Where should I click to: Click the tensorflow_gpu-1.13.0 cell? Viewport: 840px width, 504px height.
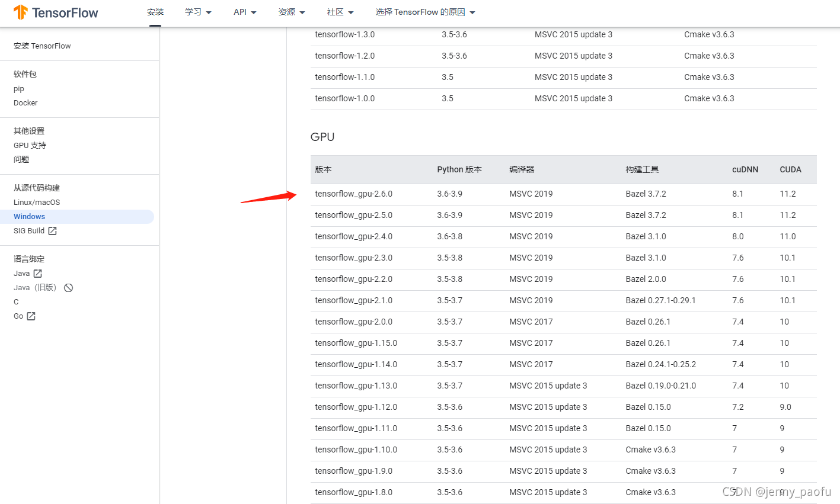tap(356, 386)
